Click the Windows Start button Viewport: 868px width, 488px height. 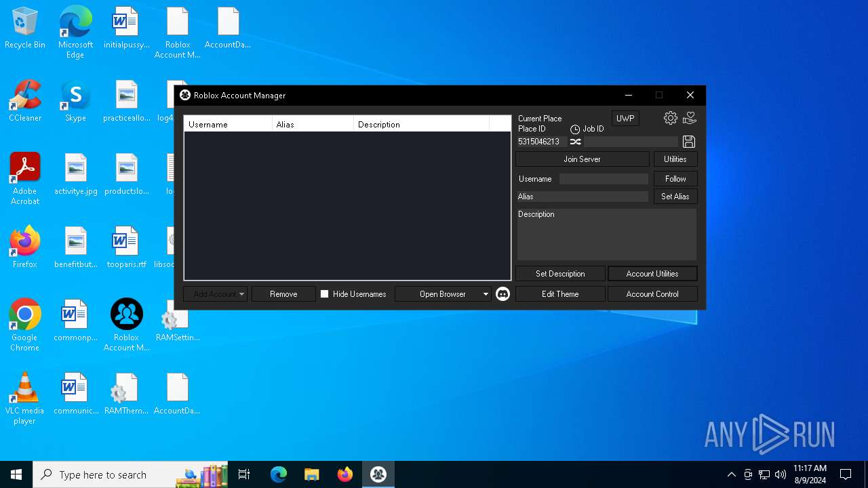click(16, 474)
